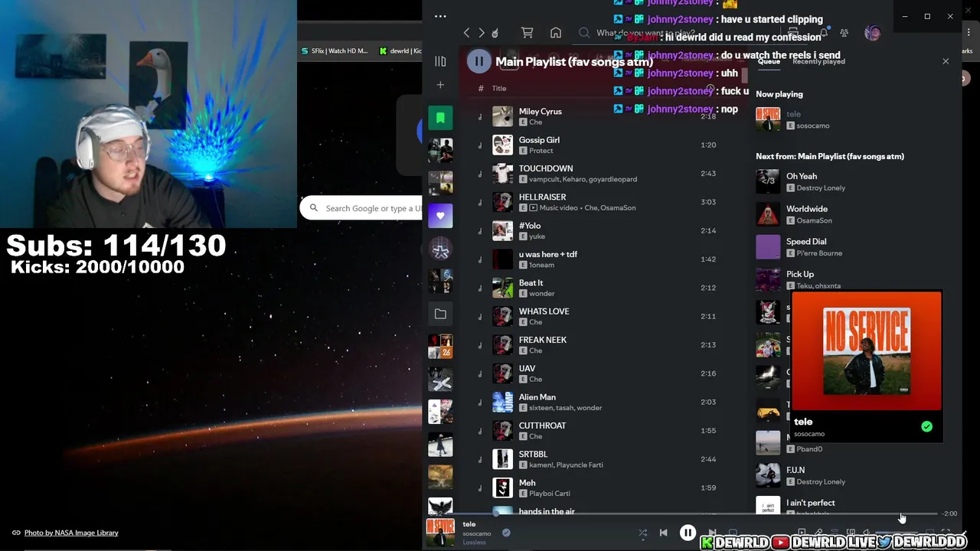Open the Spotify cart icon
This screenshot has width=980, height=551.
527,33
